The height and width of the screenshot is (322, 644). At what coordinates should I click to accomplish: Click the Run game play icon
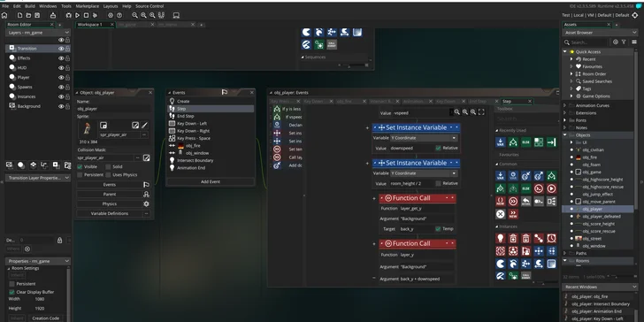[77, 15]
